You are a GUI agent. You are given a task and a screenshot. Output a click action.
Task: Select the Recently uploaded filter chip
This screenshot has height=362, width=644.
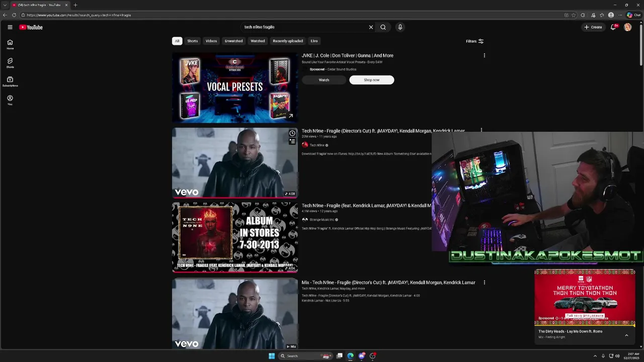pos(288,41)
